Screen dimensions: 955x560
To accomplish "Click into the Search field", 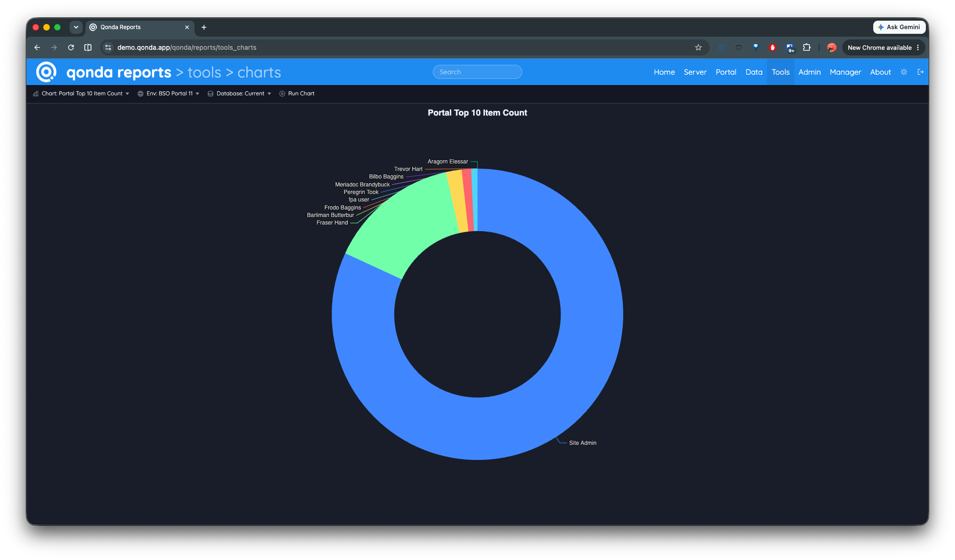I will (477, 72).
